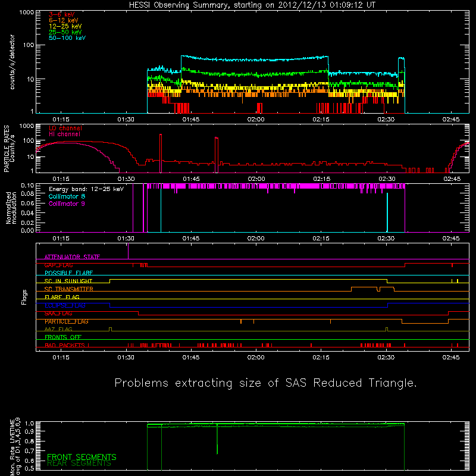Image resolution: width=476 pixels, height=476 pixels.
Task: Click '01:30' below the Flags plot
Action: point(126,358)
